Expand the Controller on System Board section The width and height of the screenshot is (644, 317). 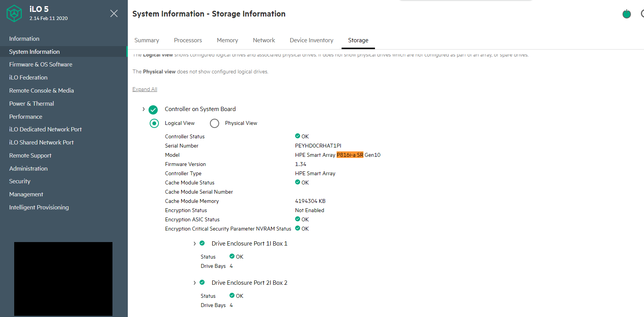(144, 110)
